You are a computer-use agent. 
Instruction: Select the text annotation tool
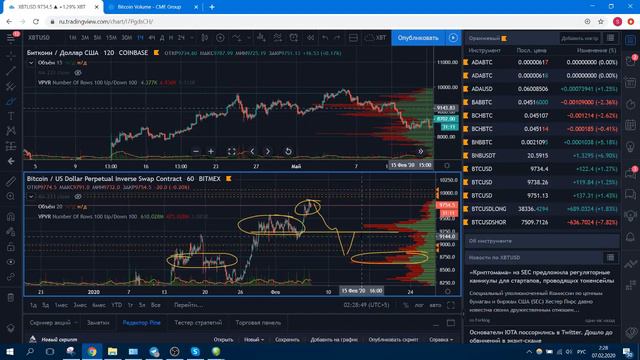pos(11,116)
